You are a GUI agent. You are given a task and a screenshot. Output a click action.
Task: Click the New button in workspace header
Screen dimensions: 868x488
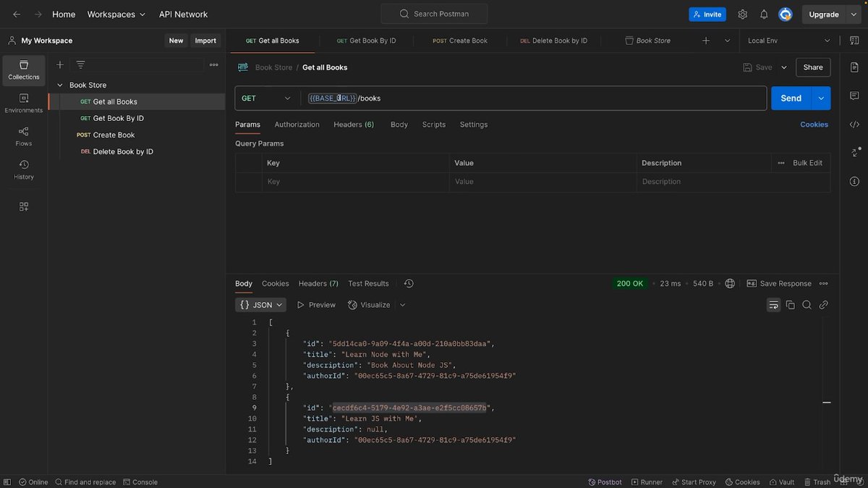point(176,41)
